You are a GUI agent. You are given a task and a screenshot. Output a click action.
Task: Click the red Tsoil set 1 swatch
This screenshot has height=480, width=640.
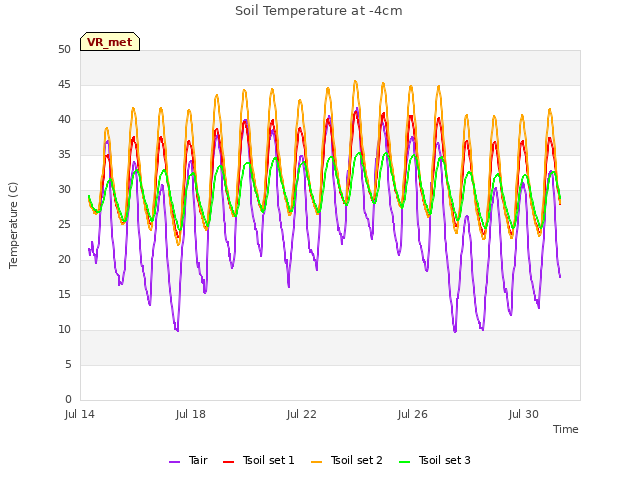[229, 462]
